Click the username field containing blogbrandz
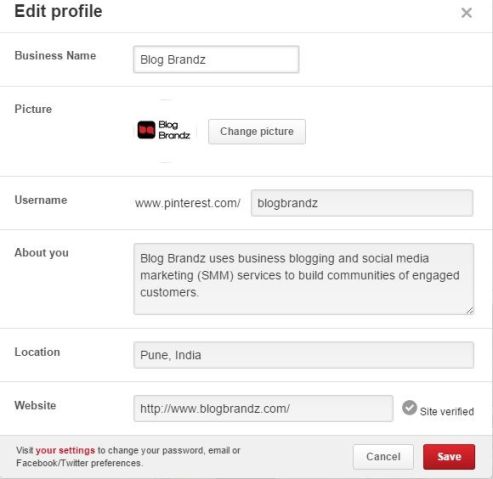 click(362, 203)
